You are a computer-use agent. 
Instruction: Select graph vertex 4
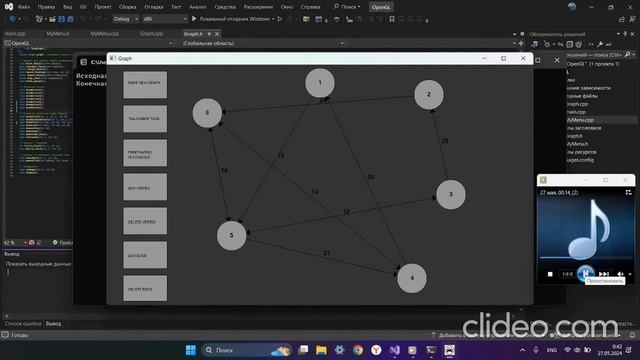coord(412,278)
